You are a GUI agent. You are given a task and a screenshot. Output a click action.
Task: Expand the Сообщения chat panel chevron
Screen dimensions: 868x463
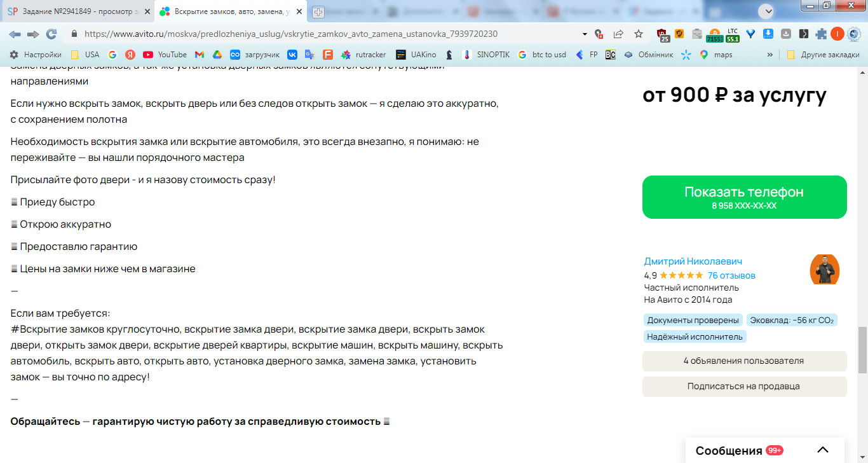pyautogui.click(x=822, y=450)
